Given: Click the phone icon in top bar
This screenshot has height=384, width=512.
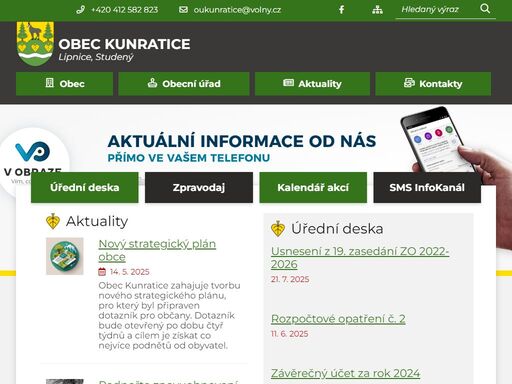Looking at the screenshot, I should click(x=80, y=10).
